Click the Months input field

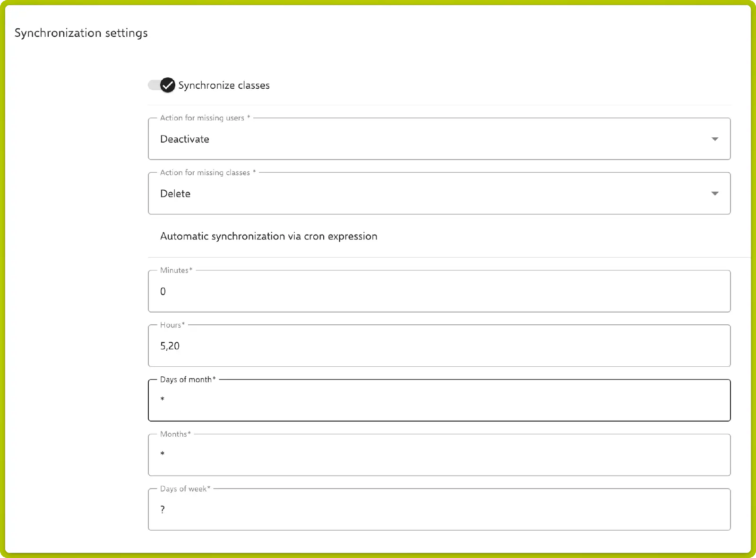click(439, 455)
